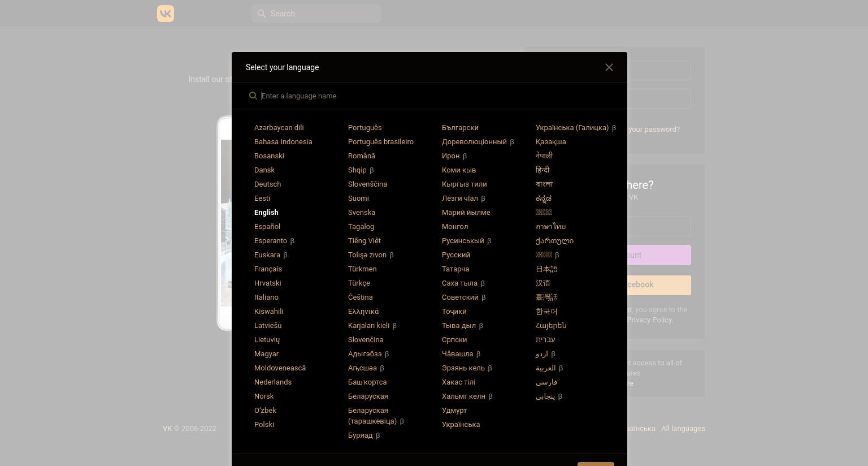Select 汉语 language
The width and height of the screenshot is (868, 466).
tap(543, 283)
